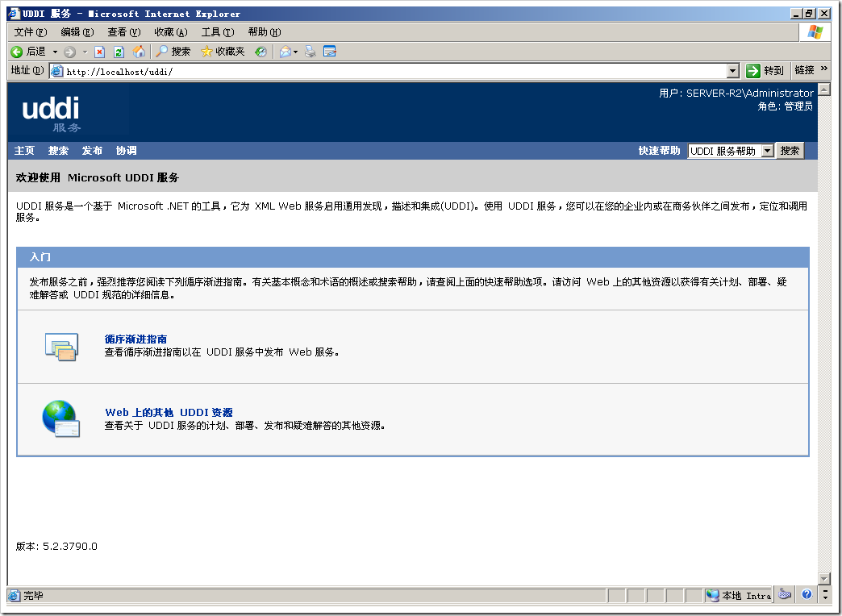Click the Stop loading icon
Viewport: 842px width, 616px height.
pyautogui.click(x=99, y=52)
